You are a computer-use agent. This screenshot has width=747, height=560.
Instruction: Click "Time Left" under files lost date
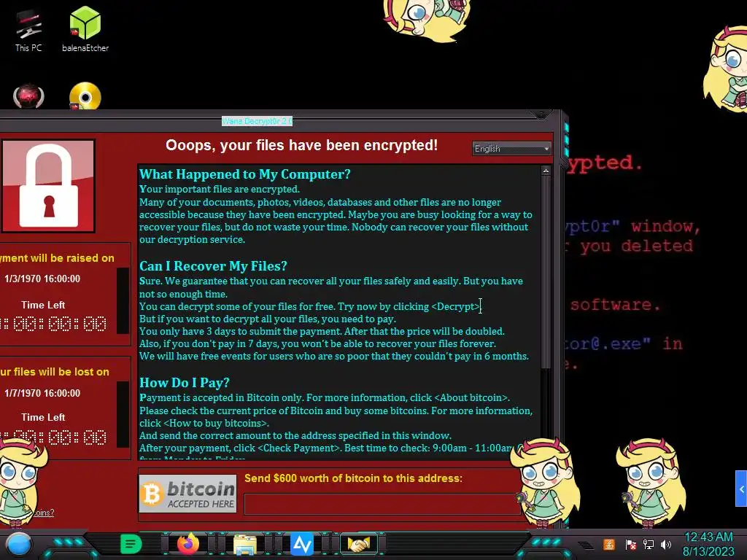pyautogui.click(x=43, y=417)
